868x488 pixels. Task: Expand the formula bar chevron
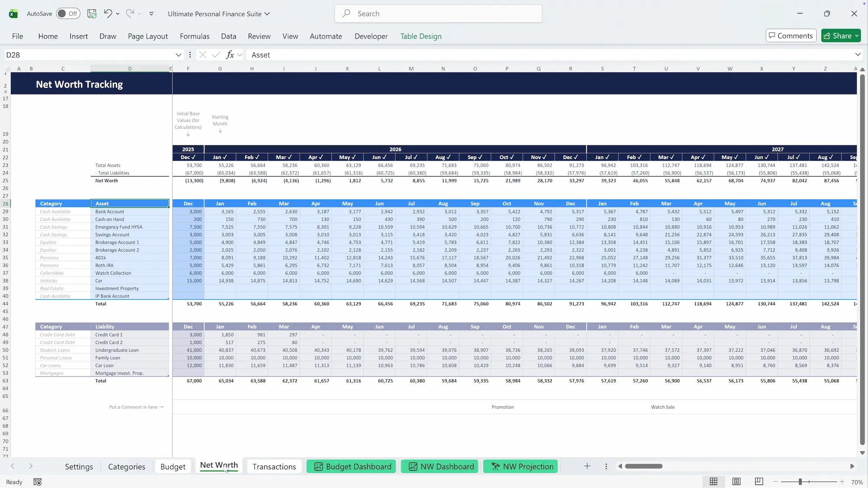pos(858,55)
